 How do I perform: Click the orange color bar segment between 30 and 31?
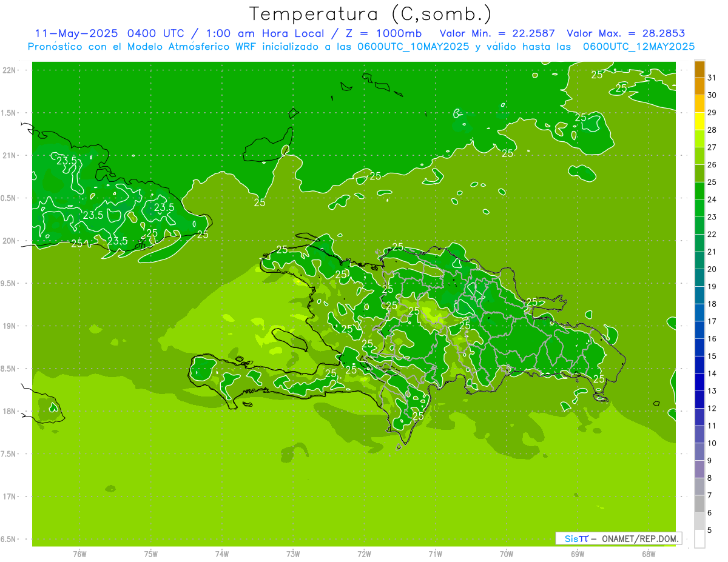pos(699,86)
